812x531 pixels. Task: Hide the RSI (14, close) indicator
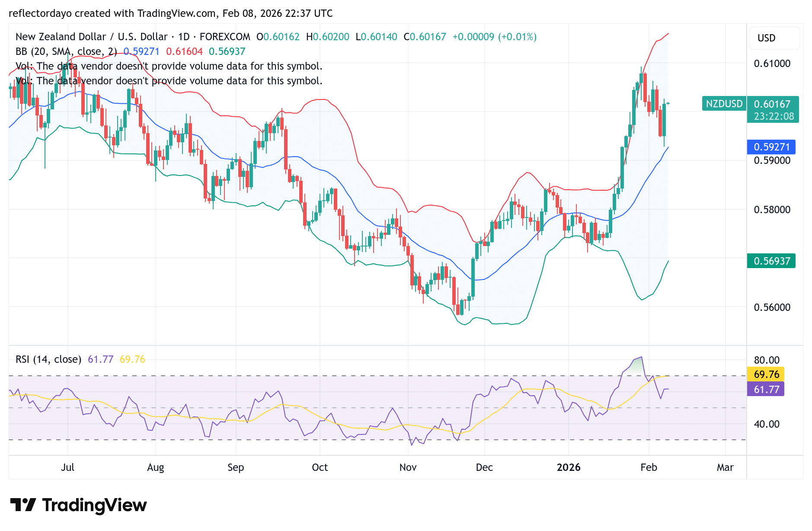coord(48,359)
